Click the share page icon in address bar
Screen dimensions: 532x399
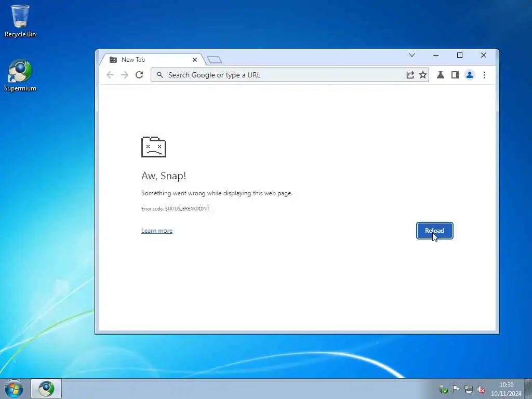point(410,75)
